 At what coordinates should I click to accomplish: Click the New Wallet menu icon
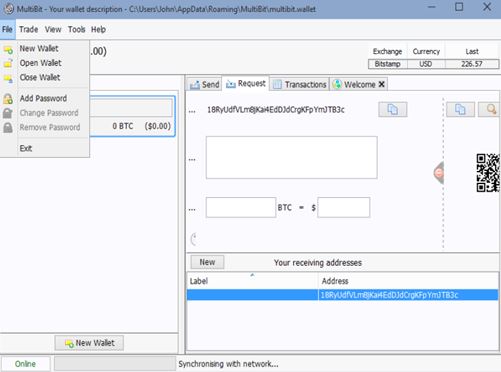coord(8,50)
